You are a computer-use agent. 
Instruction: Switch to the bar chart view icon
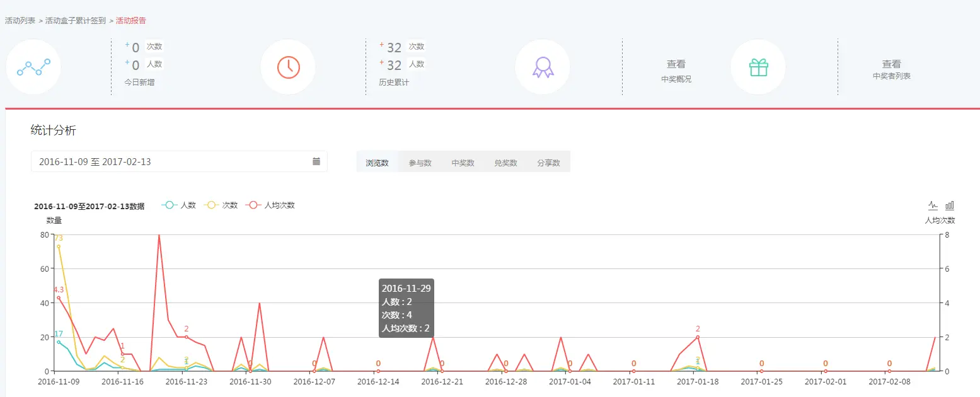pos(949,205)
